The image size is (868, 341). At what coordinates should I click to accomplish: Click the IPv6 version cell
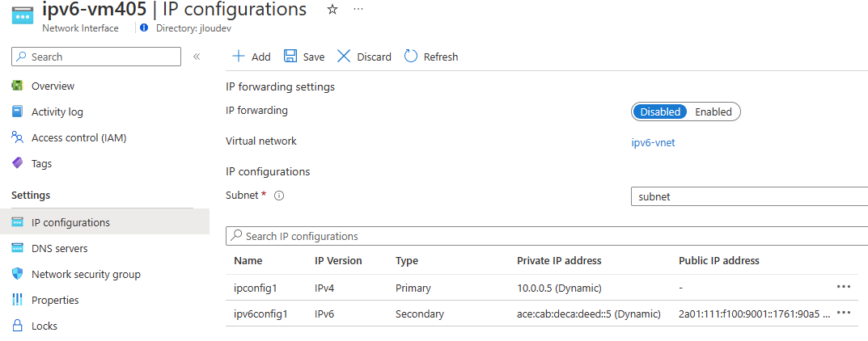tap(324, 314)
